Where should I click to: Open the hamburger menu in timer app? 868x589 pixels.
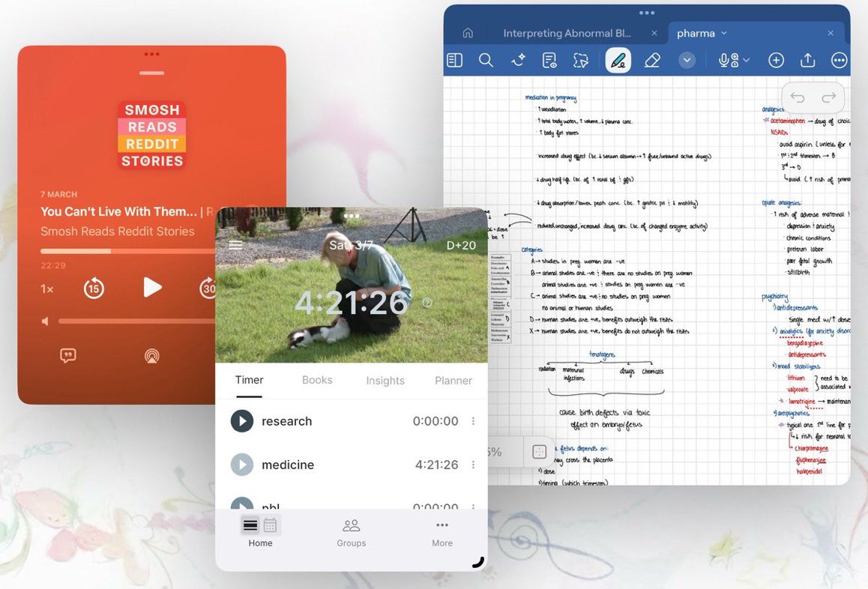pyautogui.click(x=235, y=245)
